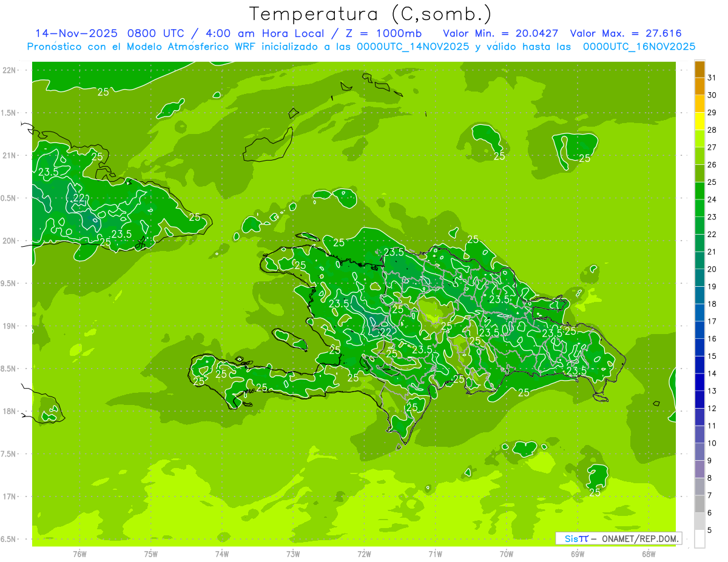Image resolution: width=728 pixels, height=562 pixels.
Task: Click the '20N' latitude axis label
Action: pos(9,241)
